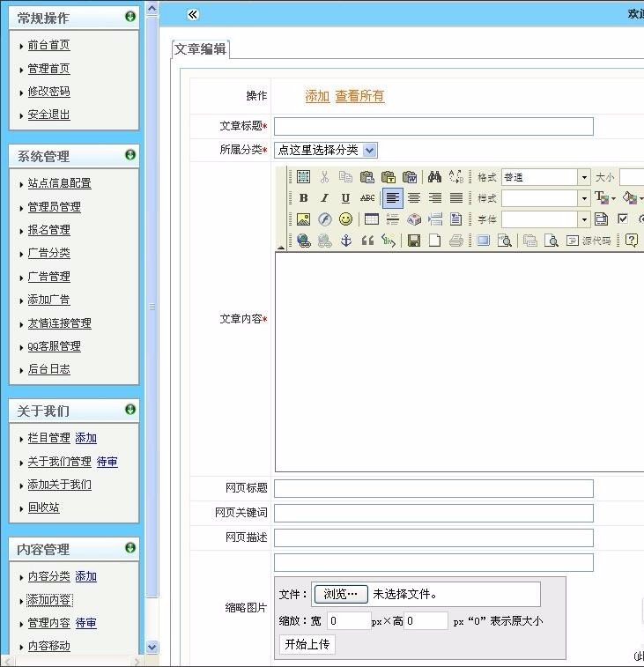The width and height of the screenshot is (644, 667).
Task: Click 安全退出 to log out
Action: (x=49, y=115)
